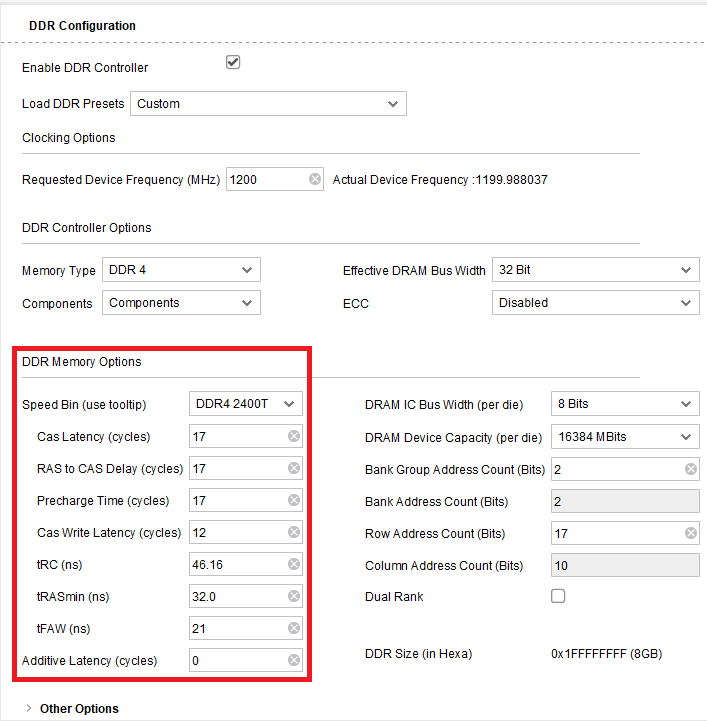Open the Speed Bin dropdown

[246, 404]
